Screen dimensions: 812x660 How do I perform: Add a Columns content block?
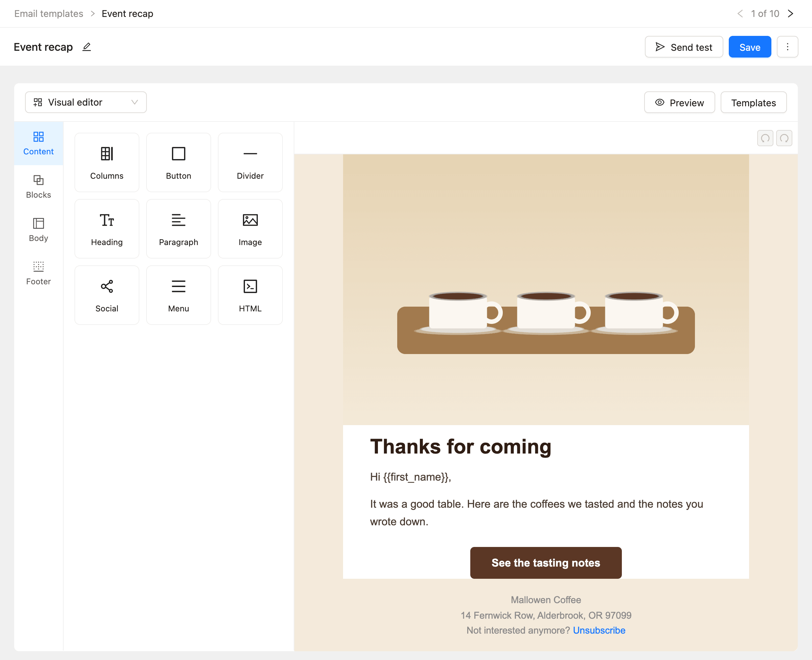tap(107, 162)
